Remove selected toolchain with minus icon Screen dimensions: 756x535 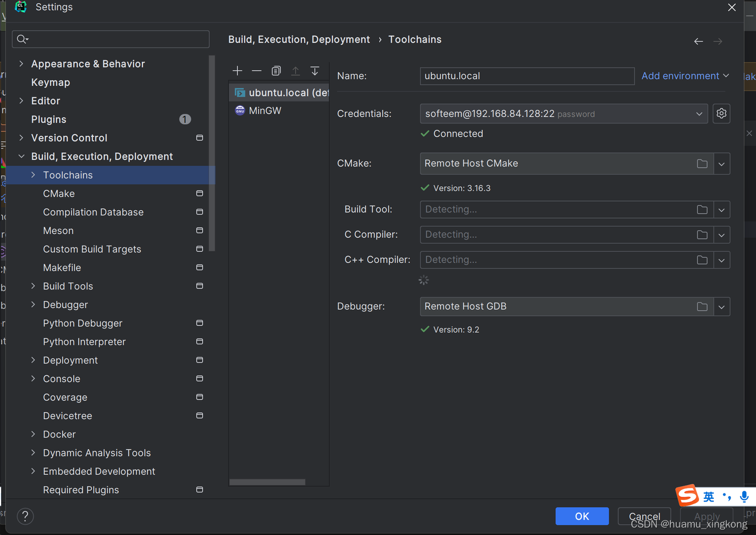pyautogui.click(x=257, y=71)
